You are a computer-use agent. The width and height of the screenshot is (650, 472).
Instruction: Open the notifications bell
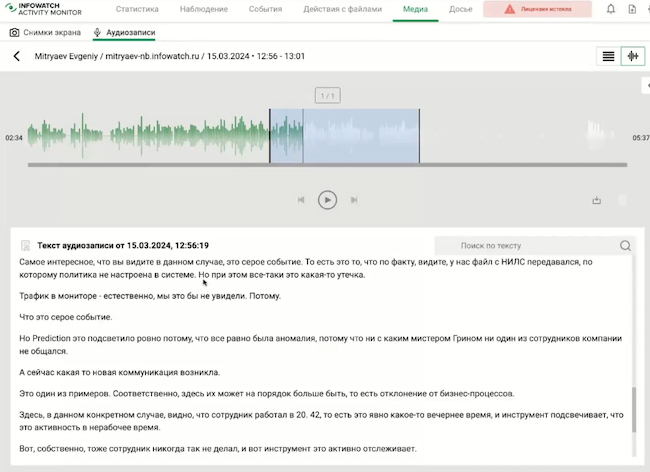coord(611,9)
